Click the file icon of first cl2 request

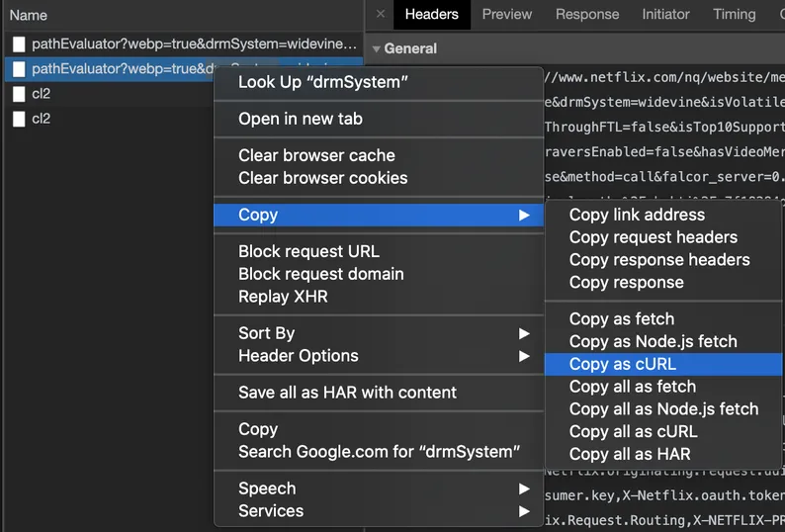(x=19, y=94)
